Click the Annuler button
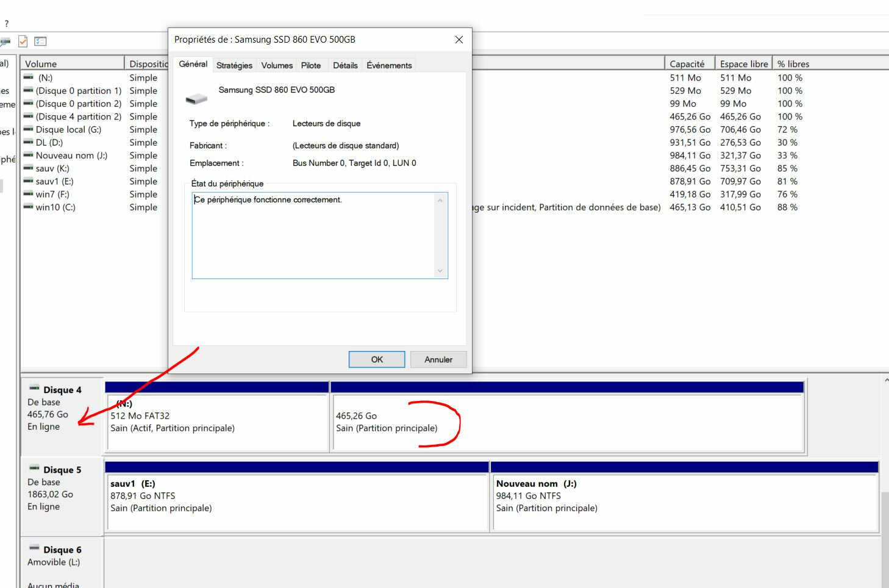The image size is (889, 588). point(438,360)
